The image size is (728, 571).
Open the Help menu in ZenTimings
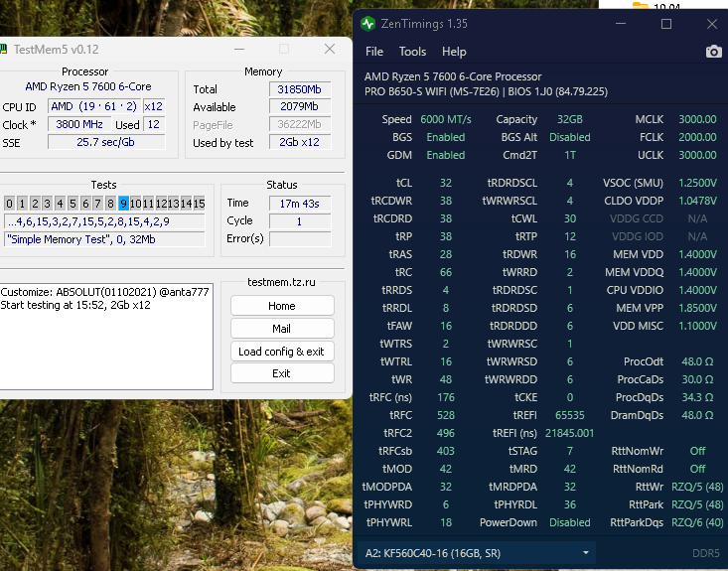click(x=454, y=52)
